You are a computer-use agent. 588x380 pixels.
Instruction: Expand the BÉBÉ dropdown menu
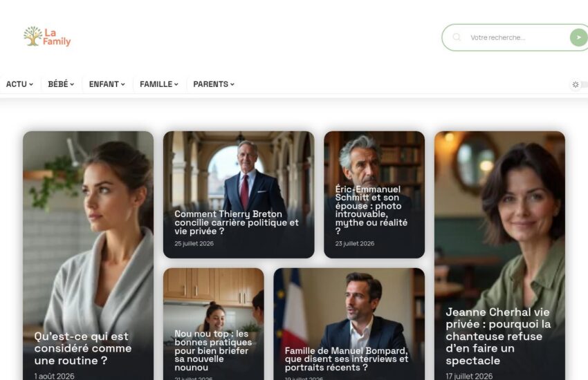tap(61, 84)
